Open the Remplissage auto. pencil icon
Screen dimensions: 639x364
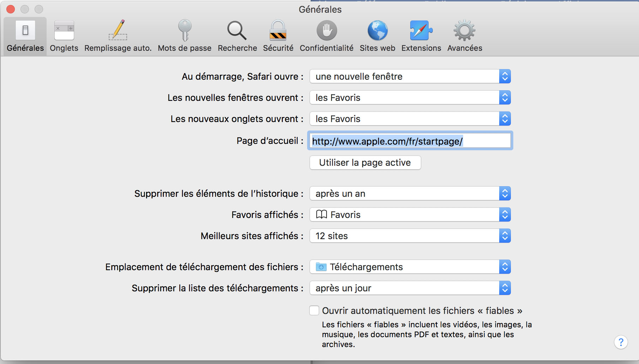(118, 30)
